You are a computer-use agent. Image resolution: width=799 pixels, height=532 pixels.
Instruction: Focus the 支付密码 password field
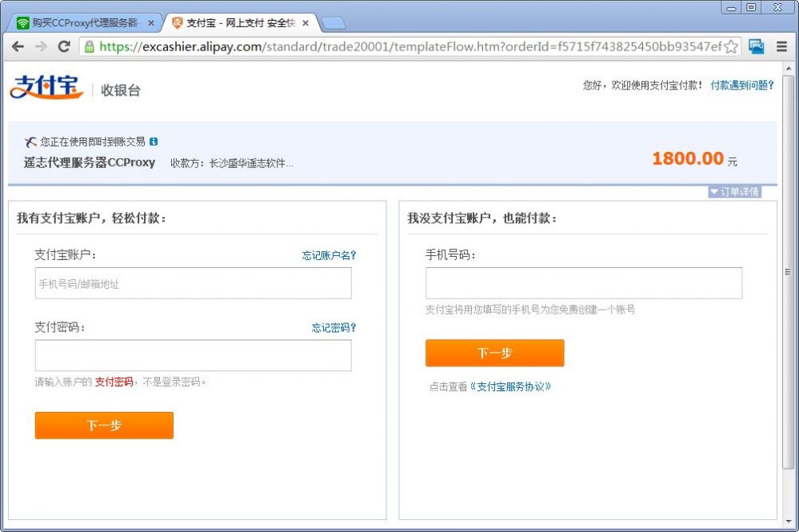[193, 355]
